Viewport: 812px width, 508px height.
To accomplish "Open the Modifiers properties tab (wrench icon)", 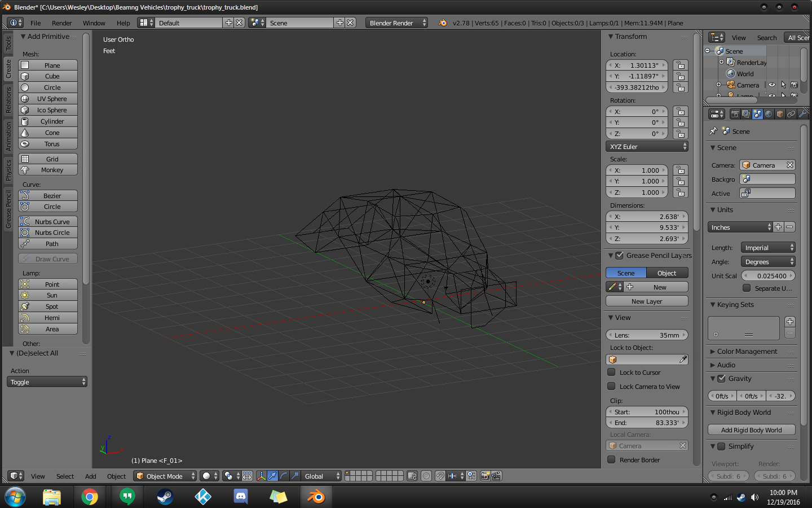I will 802,114.
